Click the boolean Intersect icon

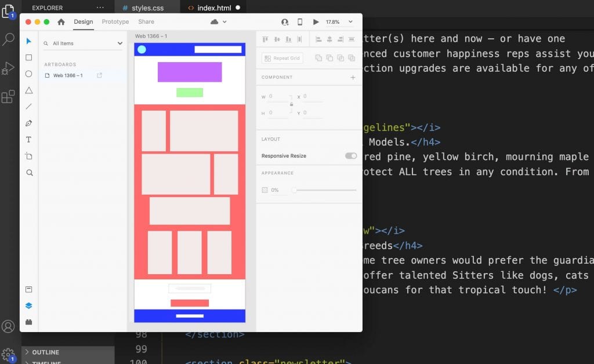341,58
